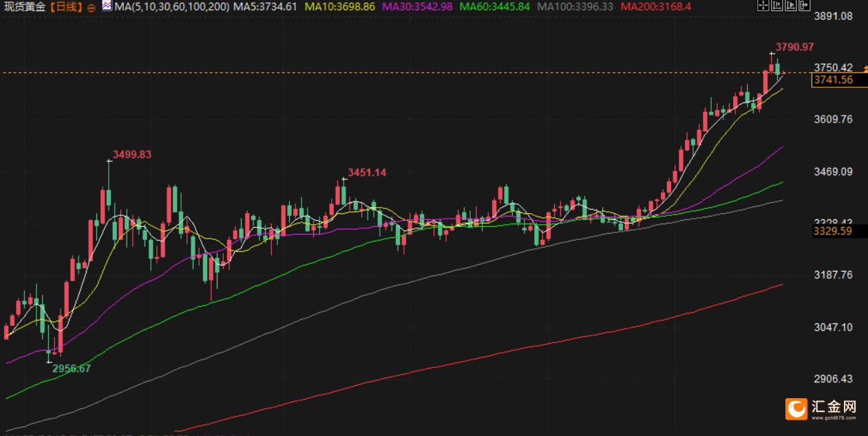This screenshot has height=436, width=868.
Task: Click the 3451.14 peak annotation
Action: (367, 173)
